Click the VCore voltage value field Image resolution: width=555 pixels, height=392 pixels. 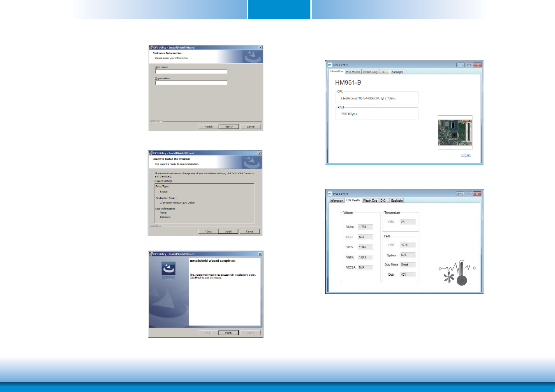365,227
